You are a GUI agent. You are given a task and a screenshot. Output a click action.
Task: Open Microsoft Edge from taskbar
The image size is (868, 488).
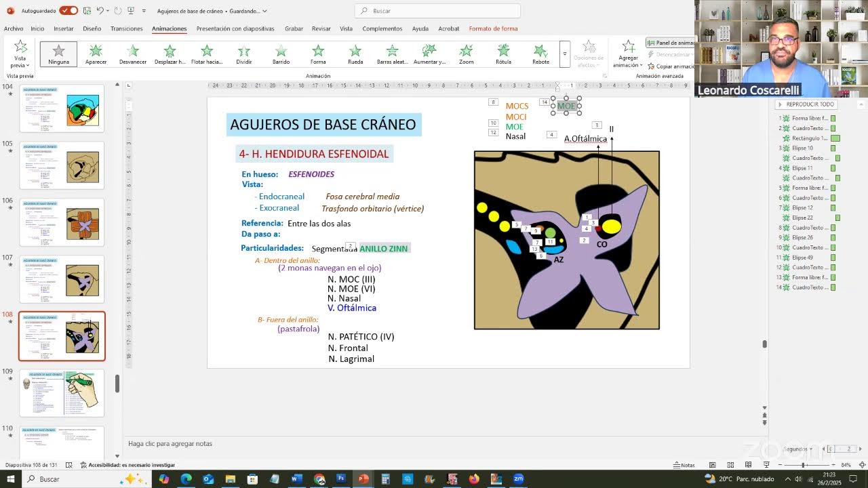[x=186, y=479]
